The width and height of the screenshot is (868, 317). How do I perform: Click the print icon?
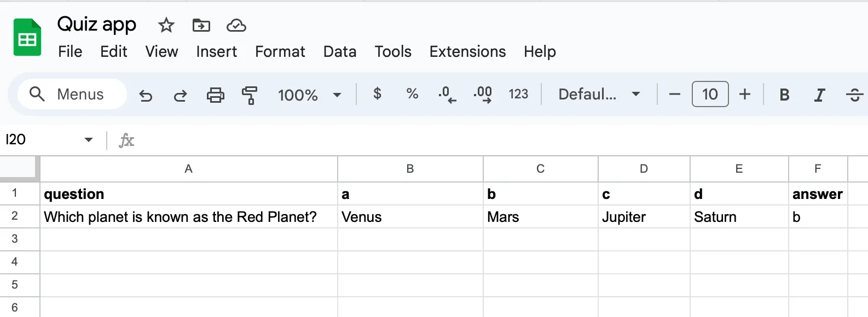click(215, 95)
